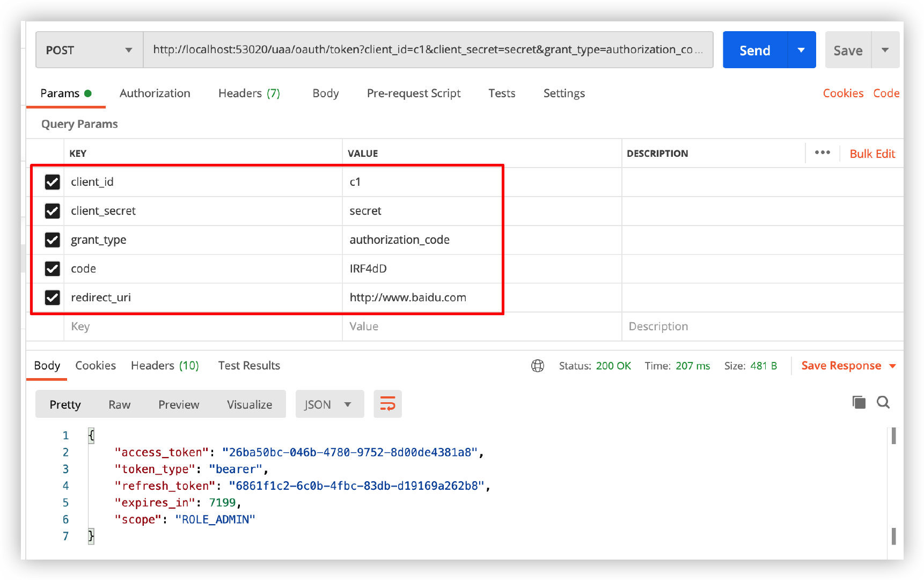The image size is (924, 580).
Task: Select the Params tab
Action: point(65,93)
